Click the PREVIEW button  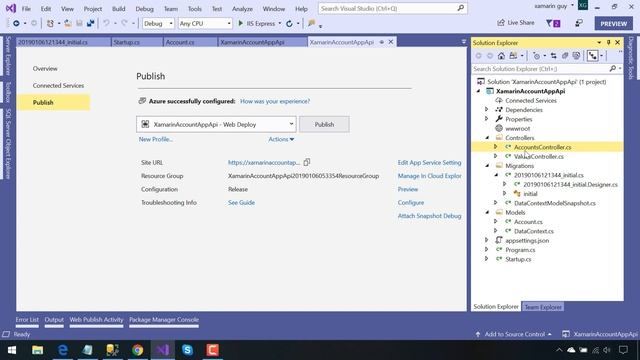coord(613,24)
